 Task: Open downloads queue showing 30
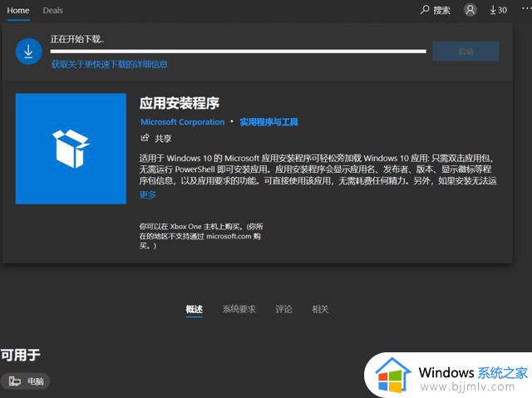coord(498,10)
